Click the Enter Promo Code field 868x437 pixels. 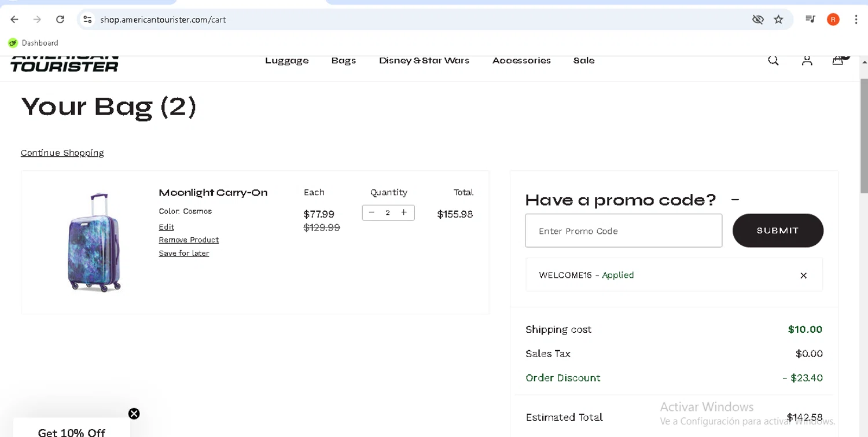tap(623, 230)
